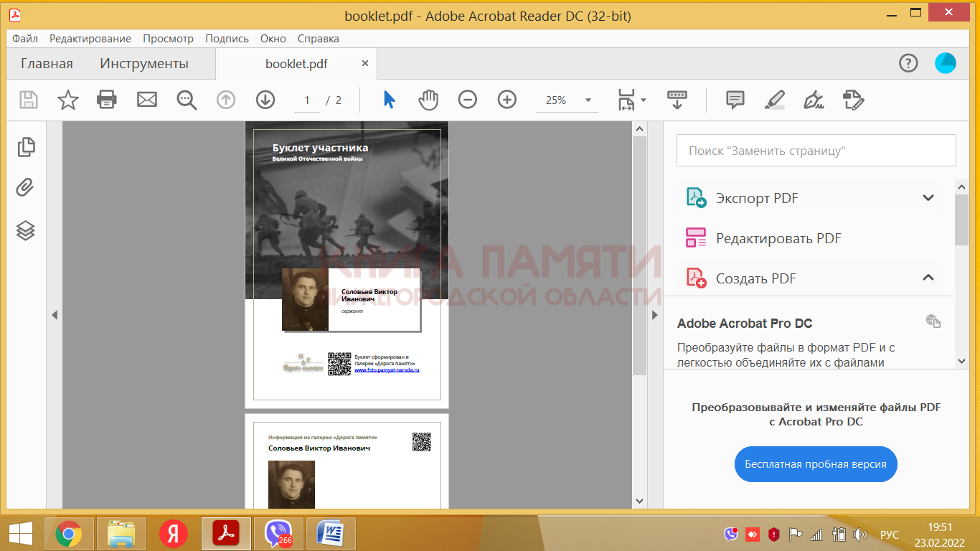Open the help question mark icon
The image size is (980, 551).
(x=908, y=64)
